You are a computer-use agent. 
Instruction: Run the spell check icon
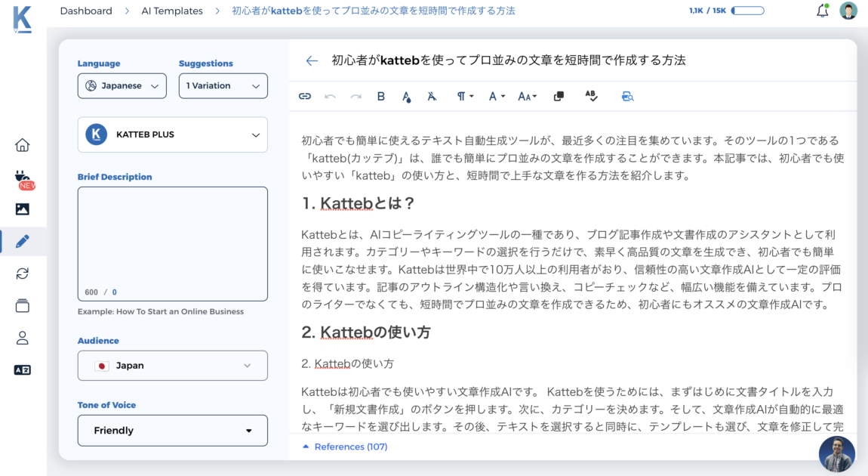[x=591, y=96]
